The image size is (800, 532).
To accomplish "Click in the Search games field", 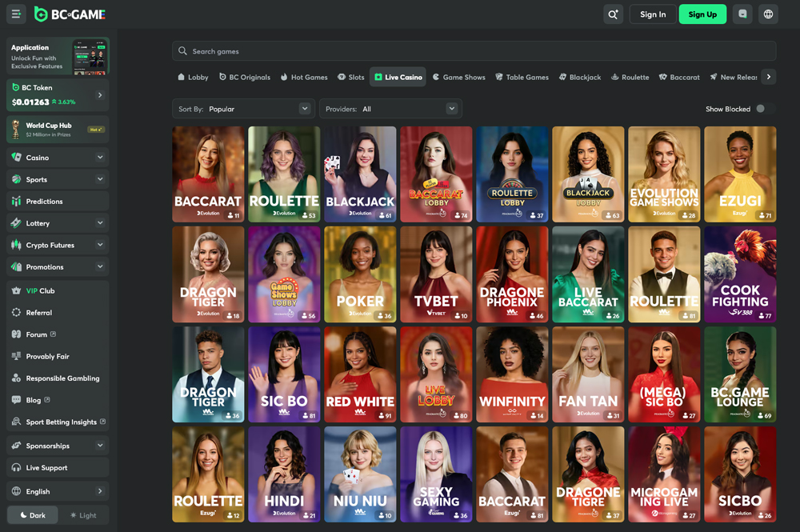I will 474,51.
